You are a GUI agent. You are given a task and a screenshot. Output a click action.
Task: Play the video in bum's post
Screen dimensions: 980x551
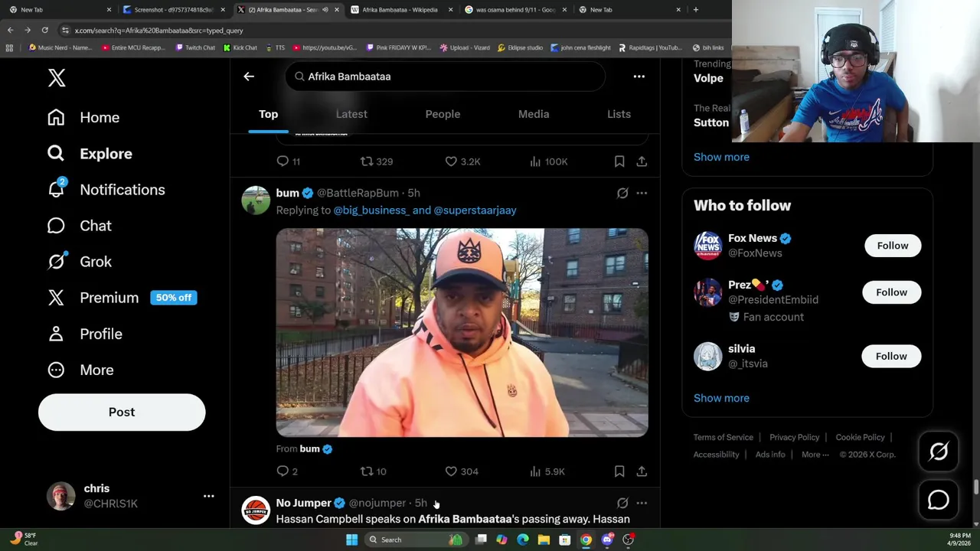462,332
